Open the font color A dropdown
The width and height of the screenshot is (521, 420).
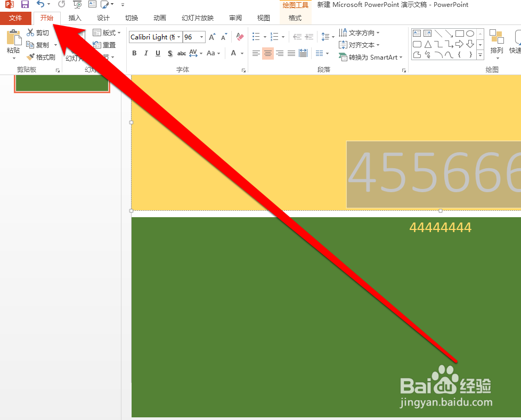coord(242,53)
